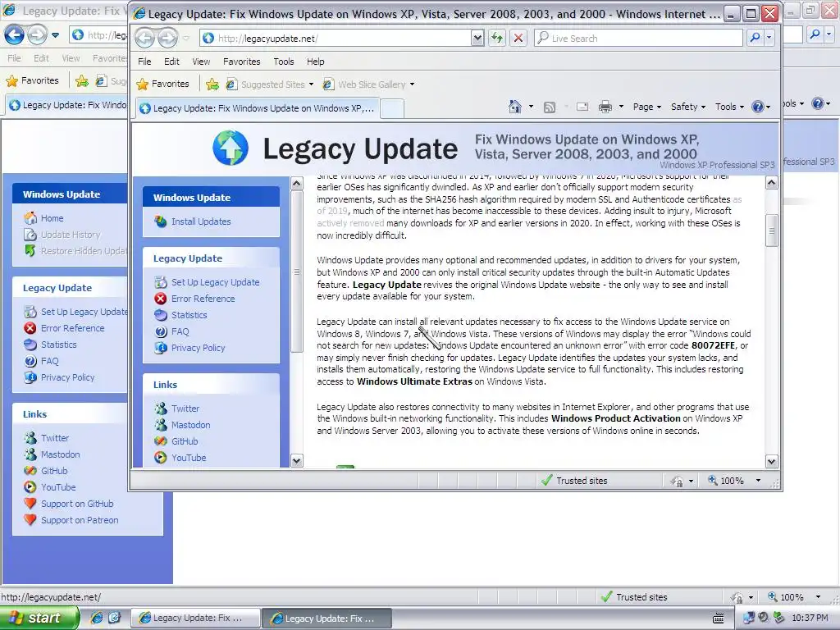Expand the Suggested Sites dropdown

pyautogui.click(x=311, y=84)
